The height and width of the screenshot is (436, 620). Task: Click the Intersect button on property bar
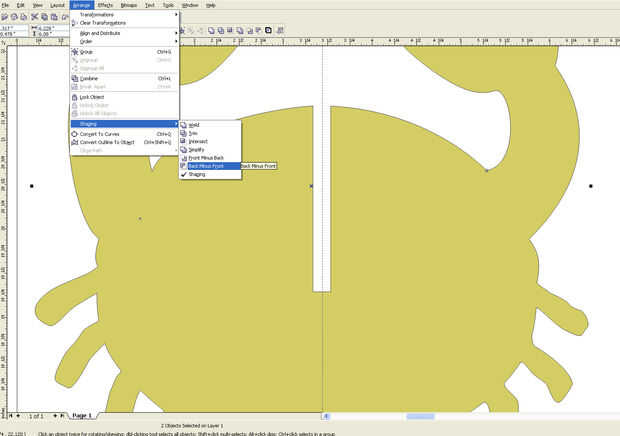pos(230,30)
